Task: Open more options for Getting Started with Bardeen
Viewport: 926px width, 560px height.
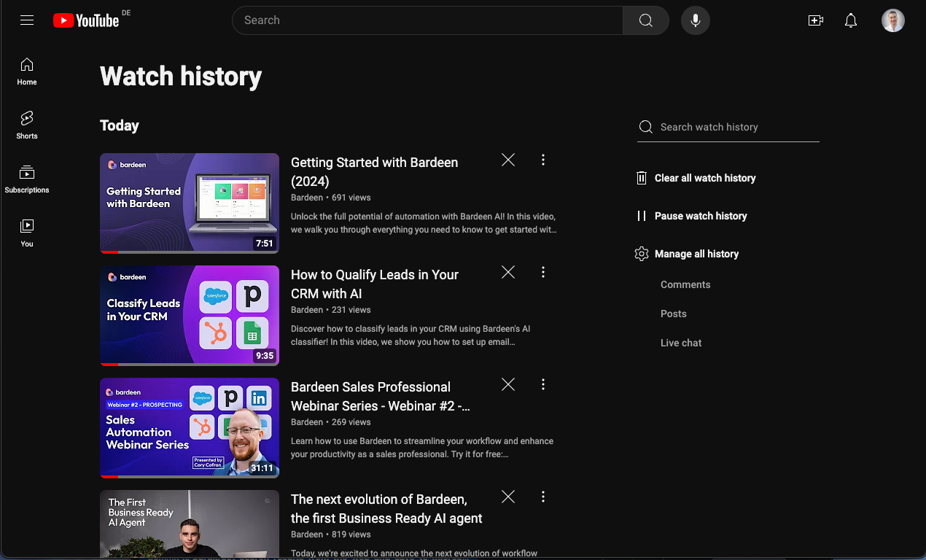Action: pyautogui.click(x=543, y=160)
